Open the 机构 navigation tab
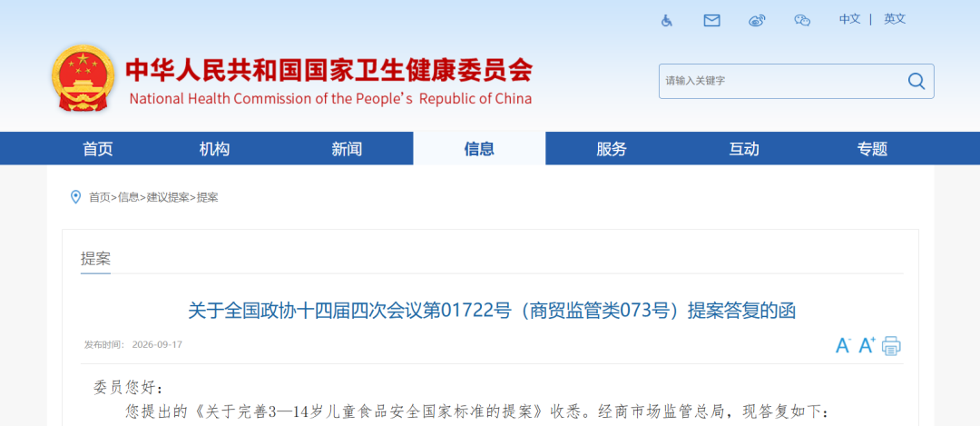 tap(214, 149)
